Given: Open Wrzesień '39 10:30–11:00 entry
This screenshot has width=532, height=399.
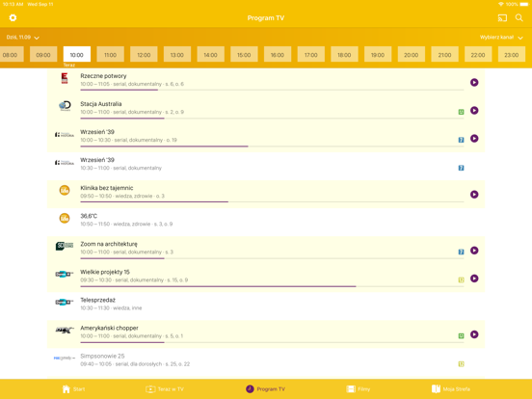Looking at the screenshot, I should pos(266,166).
